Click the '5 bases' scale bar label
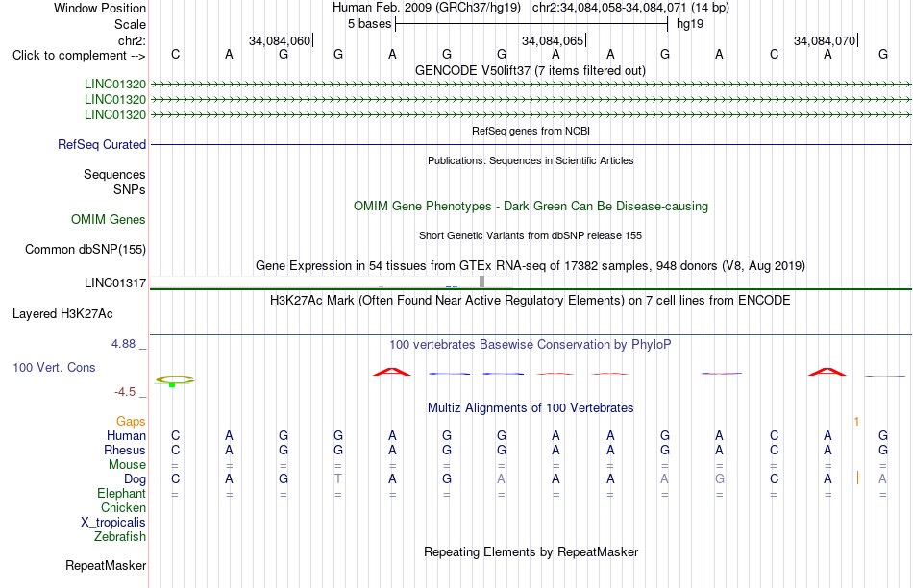The width and height of the screenshot is (913, 588). 370,24
